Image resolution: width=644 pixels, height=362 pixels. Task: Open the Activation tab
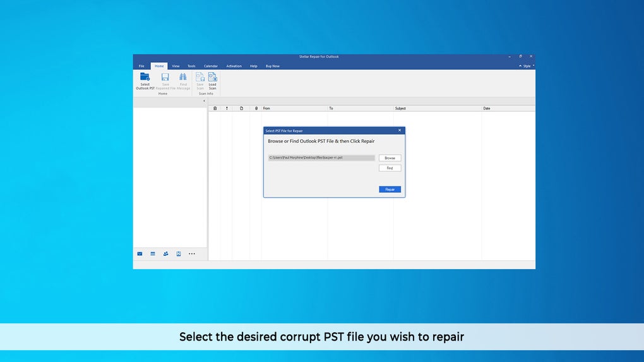coord(234,66)
